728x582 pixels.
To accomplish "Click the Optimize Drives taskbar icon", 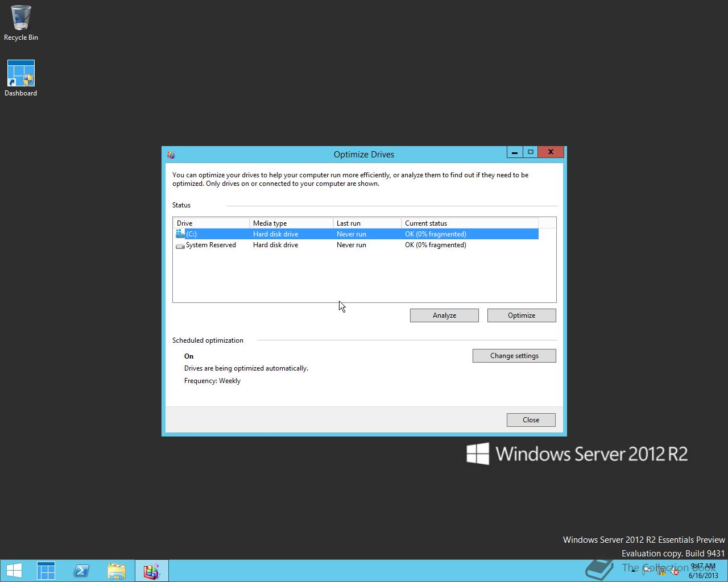I will point(151,571).
